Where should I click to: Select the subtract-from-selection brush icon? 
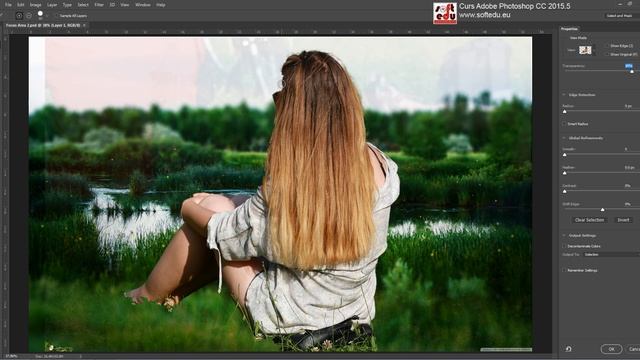(29, 16)
